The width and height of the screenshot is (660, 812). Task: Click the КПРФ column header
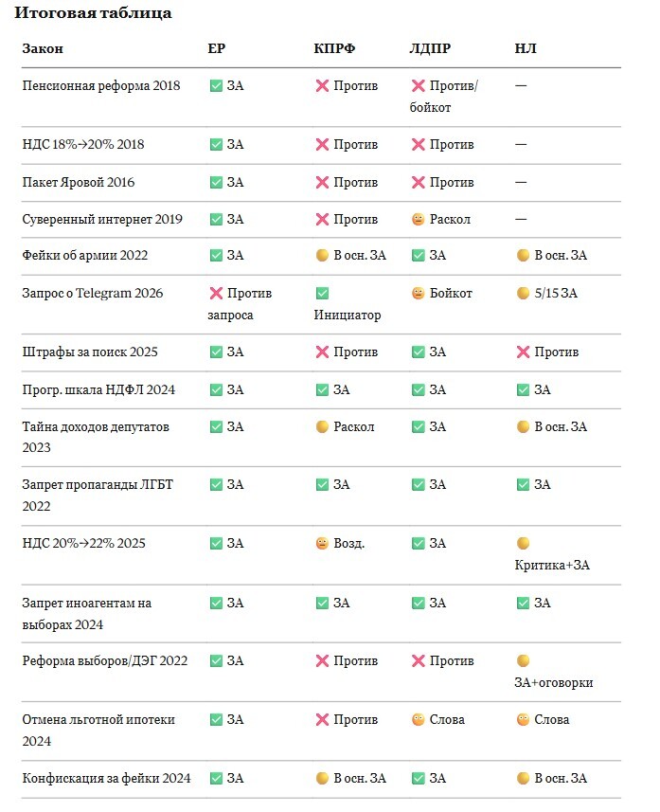click(x=334, y=48)
